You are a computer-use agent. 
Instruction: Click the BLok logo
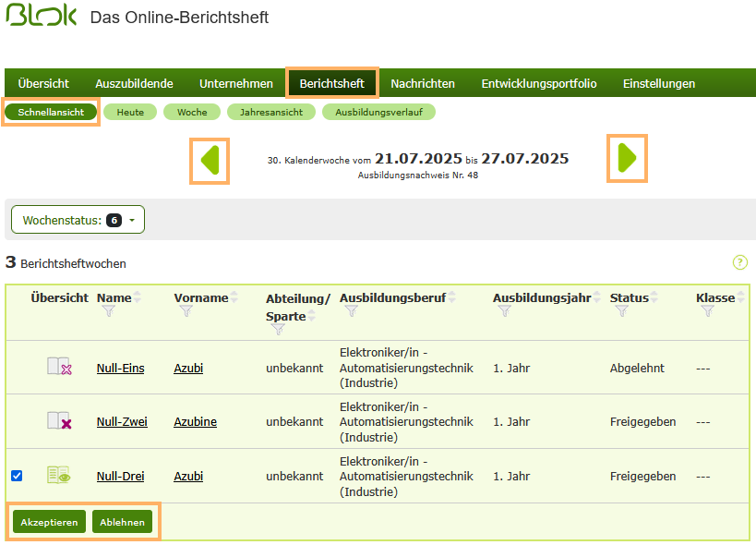(41, 17)
